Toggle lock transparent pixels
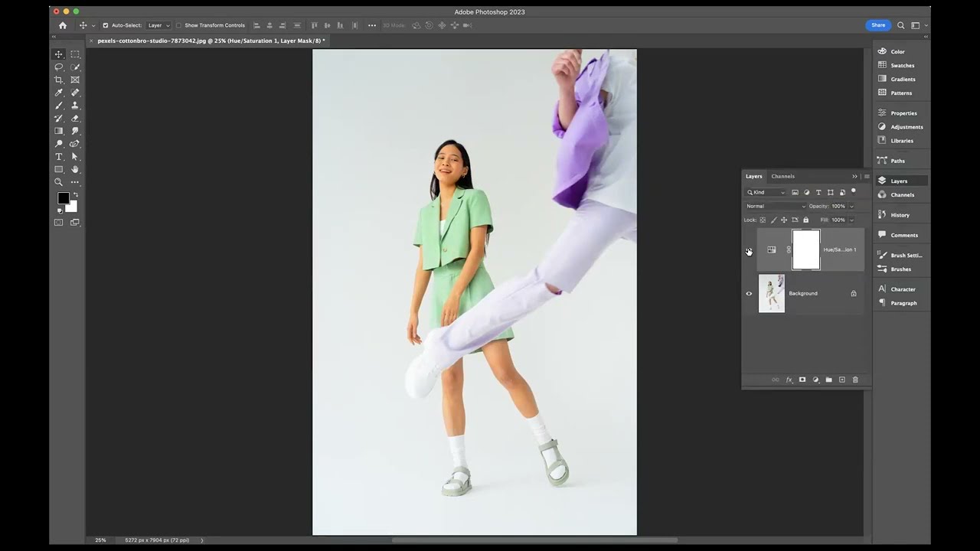Image resolution: width=980 pixels, height=551 pixels. click(763, 220)
